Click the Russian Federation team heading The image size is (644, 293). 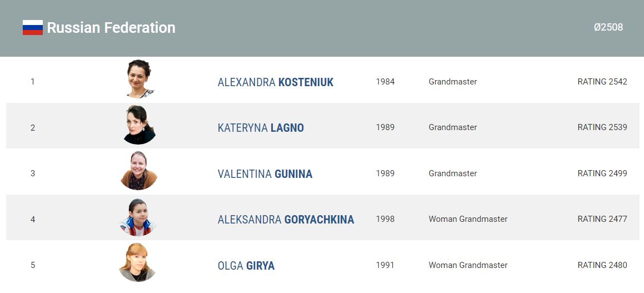tap(111, 28)
